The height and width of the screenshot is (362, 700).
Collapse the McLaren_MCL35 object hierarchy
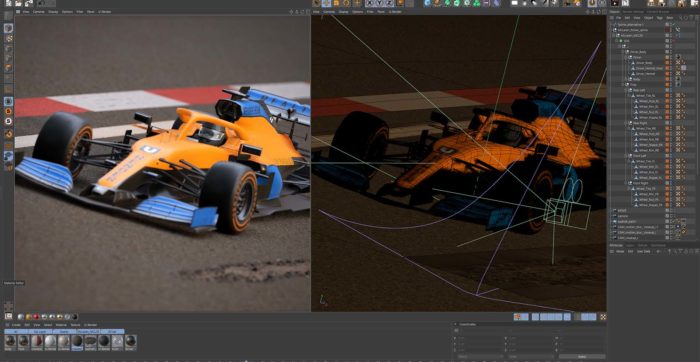coord(613,36)
